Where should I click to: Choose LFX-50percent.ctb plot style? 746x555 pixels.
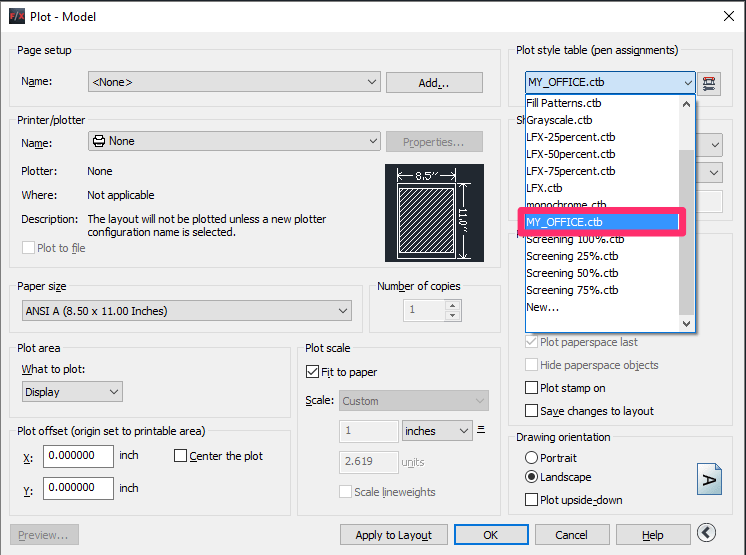click(602, 154)
